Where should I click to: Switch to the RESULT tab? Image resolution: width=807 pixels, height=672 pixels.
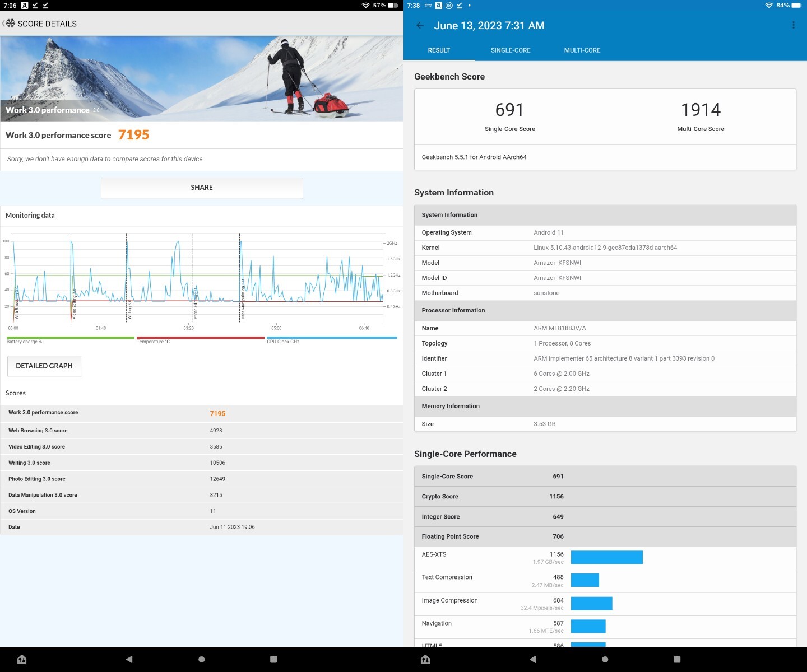click(439, 50)
